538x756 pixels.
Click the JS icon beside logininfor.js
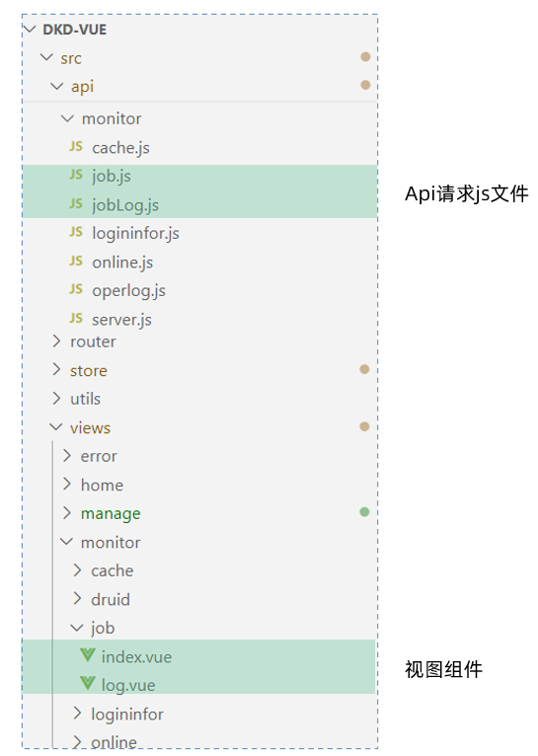(x=76, y=232)
